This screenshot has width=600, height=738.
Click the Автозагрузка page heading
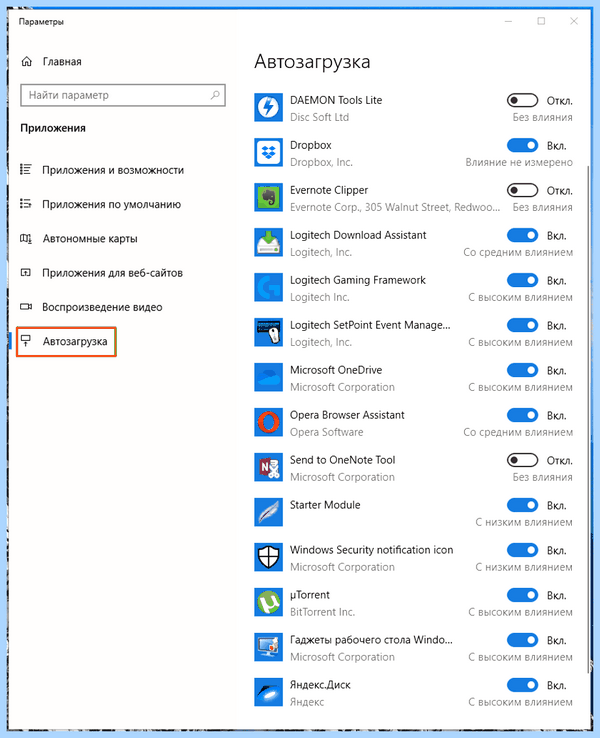coord(312,62)
